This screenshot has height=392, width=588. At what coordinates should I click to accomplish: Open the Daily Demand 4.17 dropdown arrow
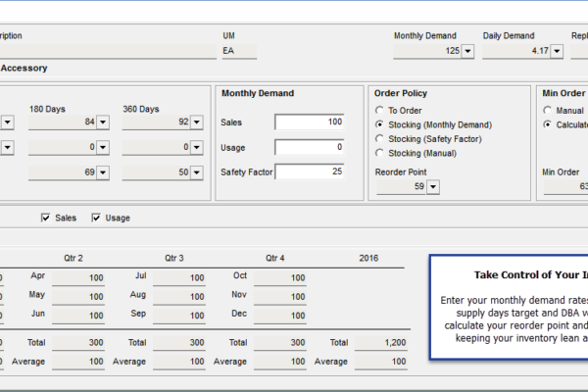click(557, 51)
